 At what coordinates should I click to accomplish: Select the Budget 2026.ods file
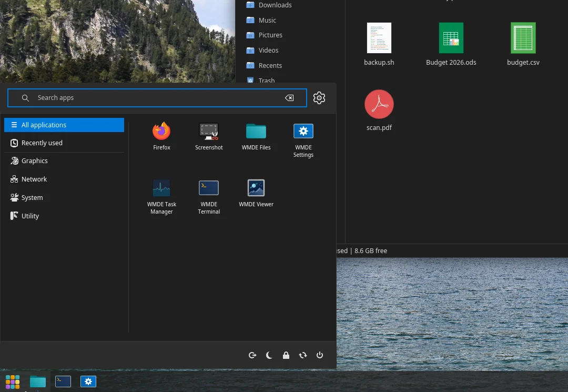pos(451,44)
